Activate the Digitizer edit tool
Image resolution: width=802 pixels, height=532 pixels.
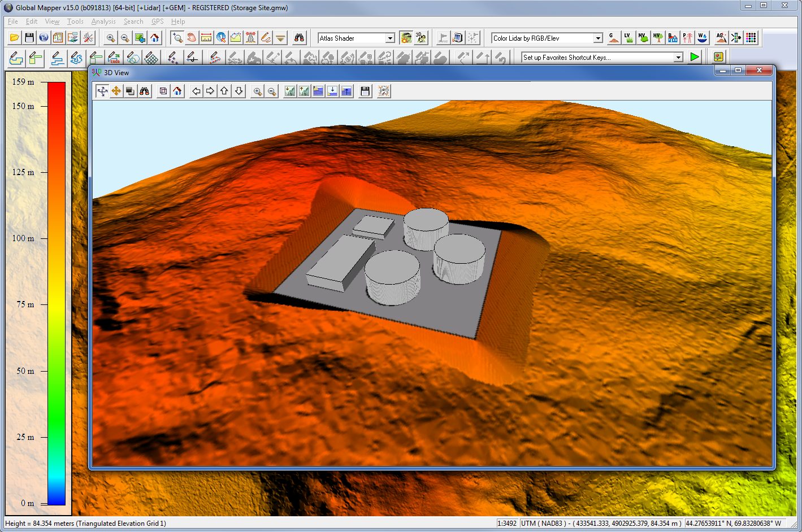point(265,37)
